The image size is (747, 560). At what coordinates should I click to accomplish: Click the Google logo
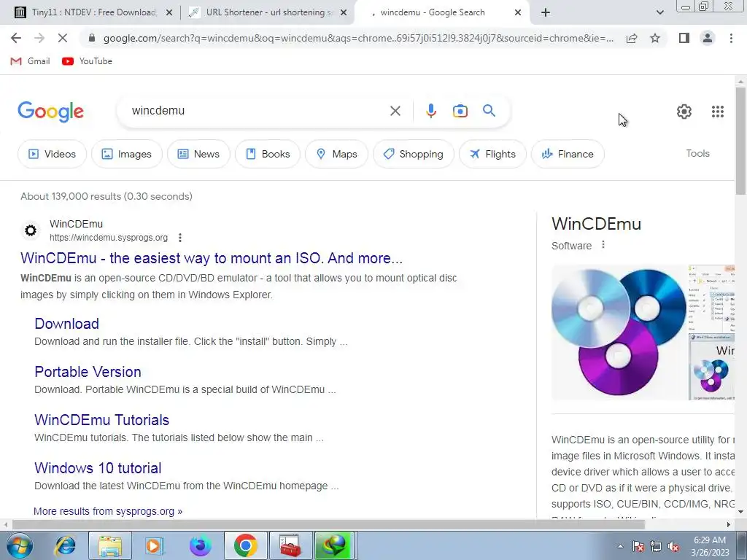tap(50, 112)
